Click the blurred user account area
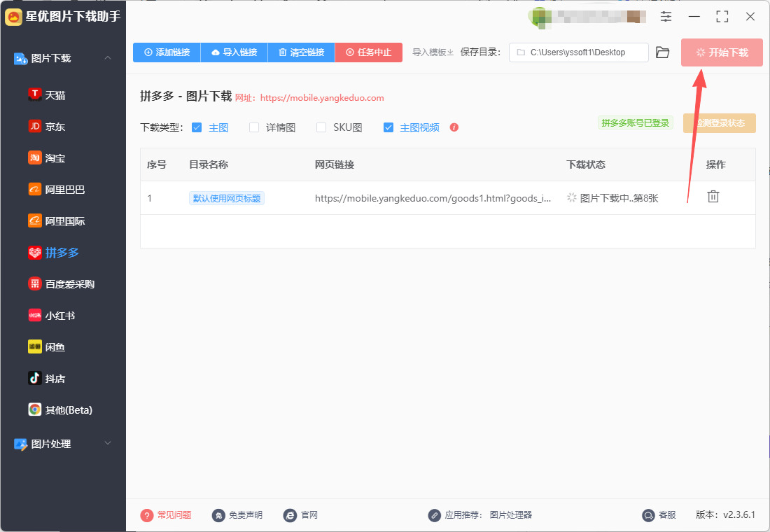 [587, 17]
